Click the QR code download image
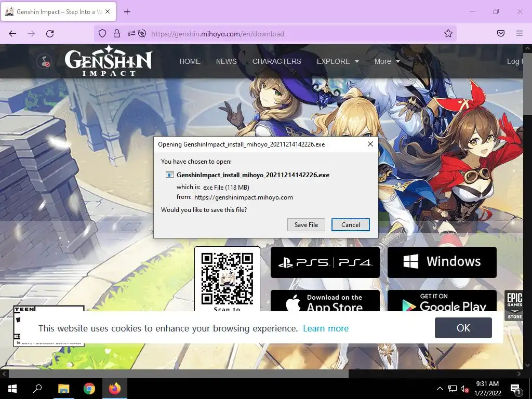Viewport: 532px width, 399px height. tap(227, 278)
